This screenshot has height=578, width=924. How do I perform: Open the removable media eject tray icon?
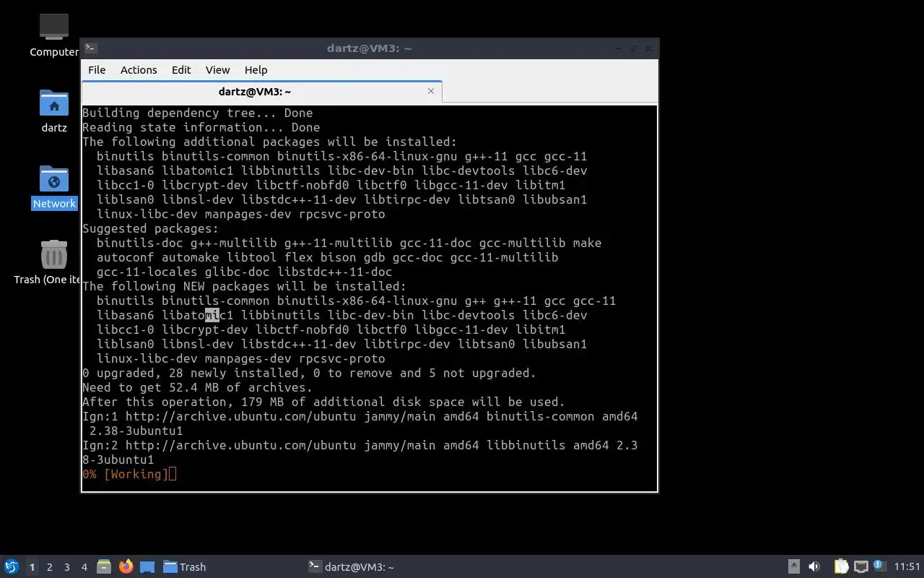point(793,566)
